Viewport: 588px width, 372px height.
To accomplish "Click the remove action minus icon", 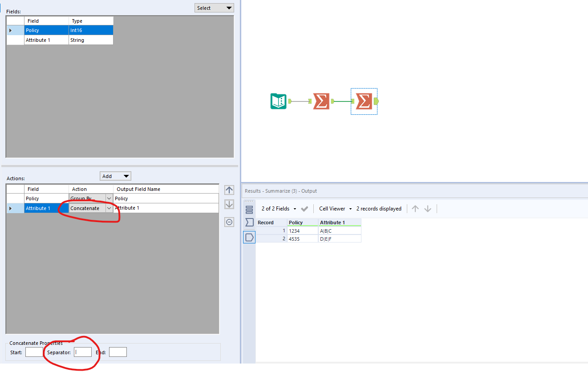I will click(x=229, y=222).
